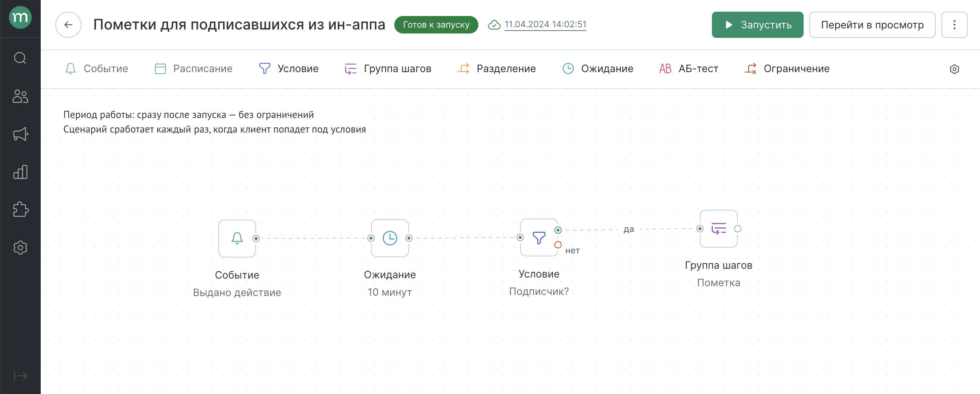980x394 pixels.
Task: Click input connector of Ожидание node
Action: tap(371, 238)
